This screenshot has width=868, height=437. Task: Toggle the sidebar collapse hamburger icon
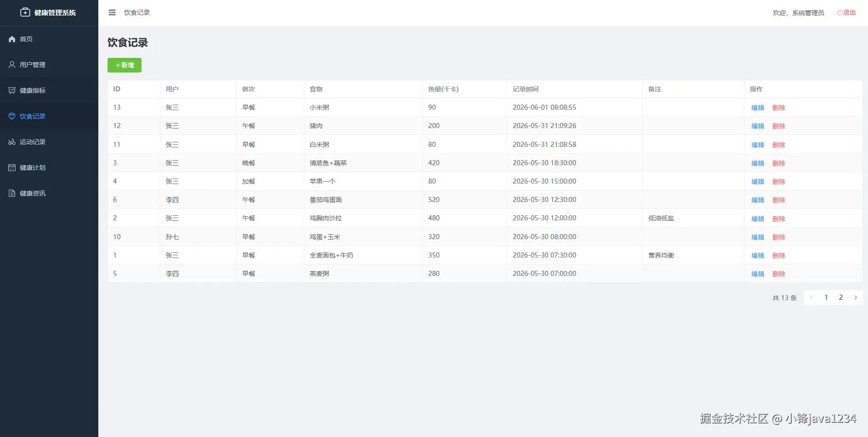coord(112,12)
